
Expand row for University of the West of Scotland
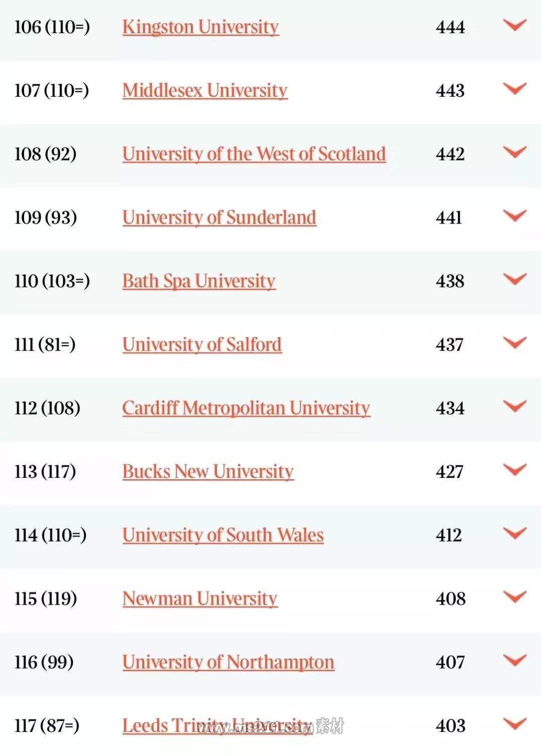tap(514, 152)
